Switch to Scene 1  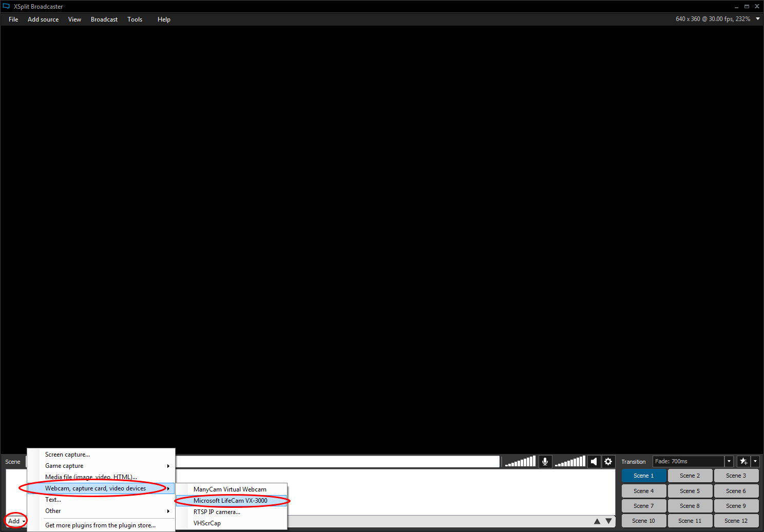[644, 476]
